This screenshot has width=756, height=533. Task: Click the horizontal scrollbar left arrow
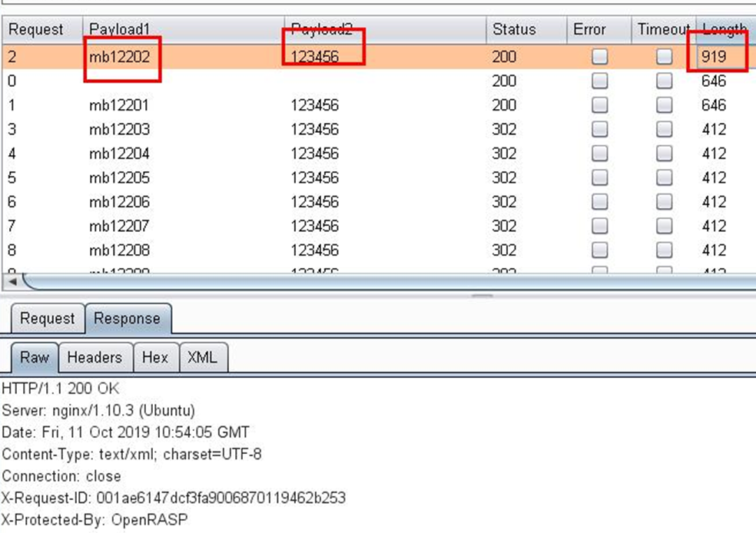pyautogui.click(x=12, y=282)
